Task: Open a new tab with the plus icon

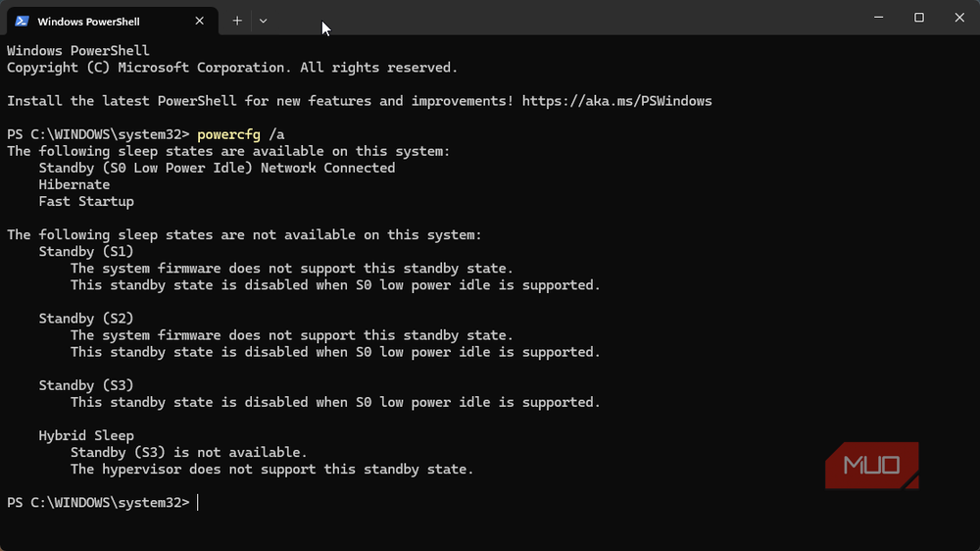Action: (237, 21)
